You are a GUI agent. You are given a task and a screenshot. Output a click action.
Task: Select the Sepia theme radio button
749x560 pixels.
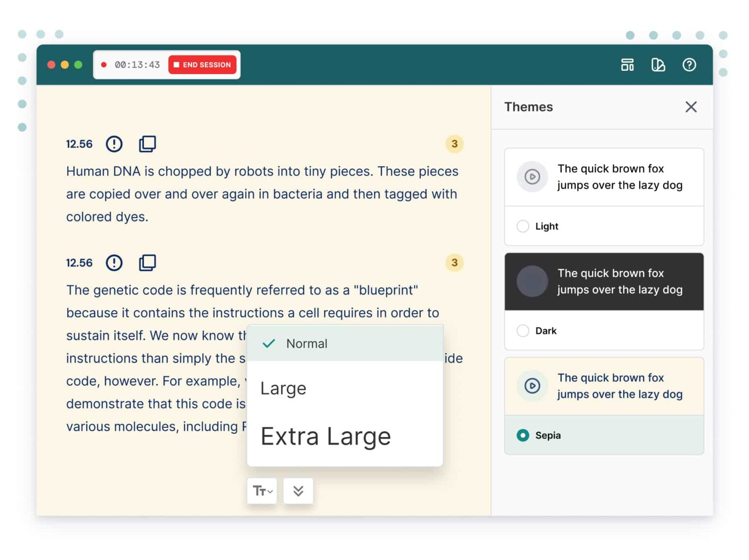(x=523, y=435)
